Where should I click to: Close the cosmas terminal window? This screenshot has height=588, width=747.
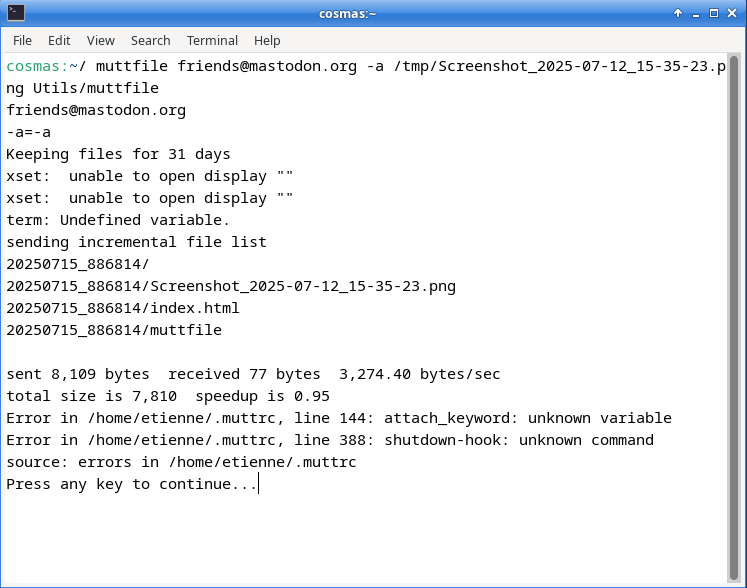coord(732,13)
